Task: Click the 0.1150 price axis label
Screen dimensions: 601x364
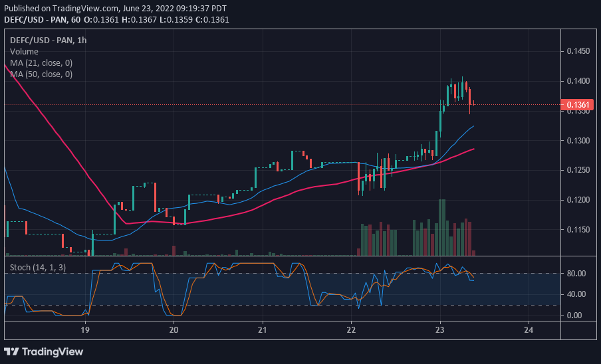Action: pyautogui.click(x=578, y=230)
